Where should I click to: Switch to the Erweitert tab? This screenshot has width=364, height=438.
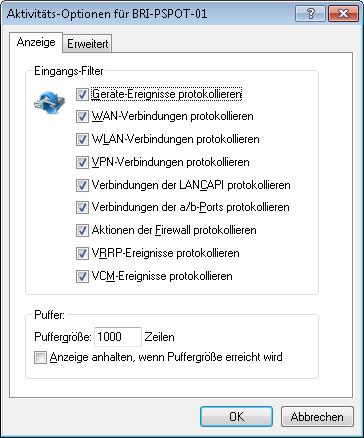(x=87, y=44)
